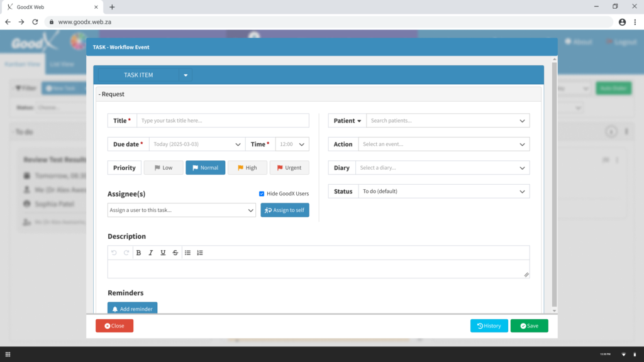The height and width of the screenshot is (362, 644).
Task: Set priority to Normal
Action: [206, 168]
